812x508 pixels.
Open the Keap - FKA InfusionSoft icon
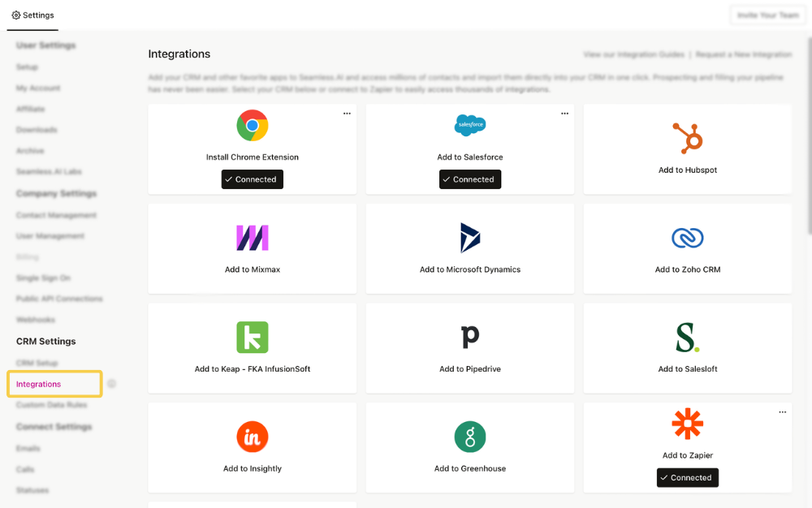[252, 337]
